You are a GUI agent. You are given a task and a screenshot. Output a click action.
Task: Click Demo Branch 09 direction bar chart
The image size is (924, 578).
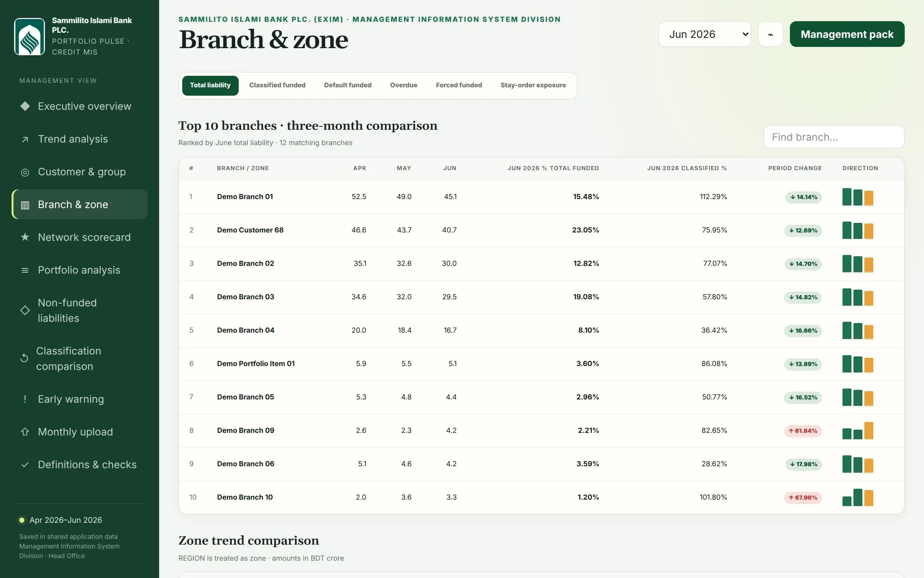tap(858, 430)
